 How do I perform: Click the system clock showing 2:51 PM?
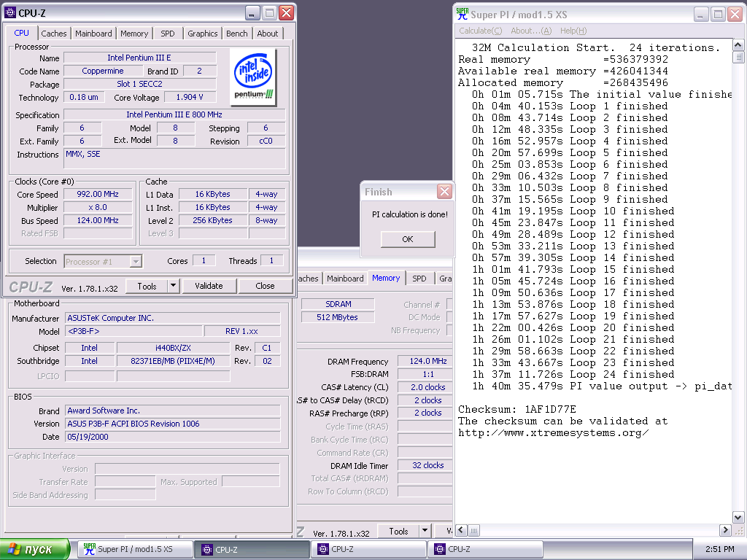(x=719, y=550)
